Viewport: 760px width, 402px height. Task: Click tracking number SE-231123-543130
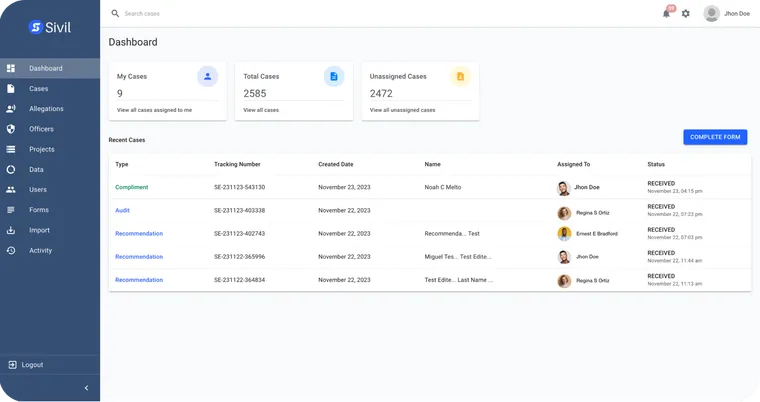coord(239,187)
